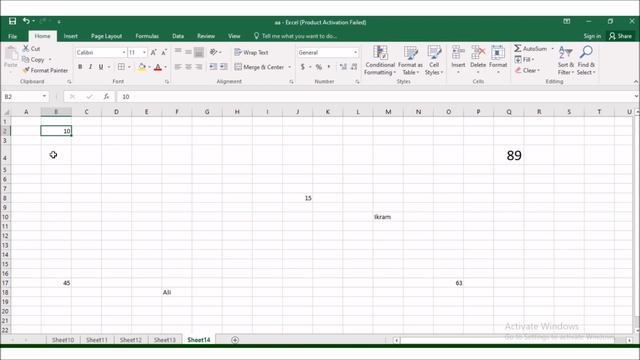The width and height of the screenshot is (640, 360).
Task: Cut the selection with the scissors icon
Action: point(31,49)
